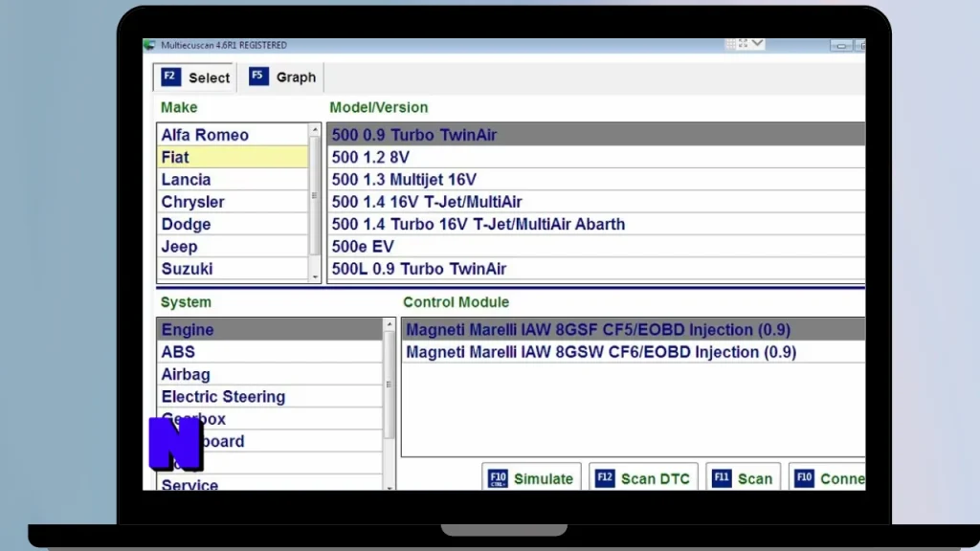
Task: Select ABS system
Action: click(x=270, y=352)
